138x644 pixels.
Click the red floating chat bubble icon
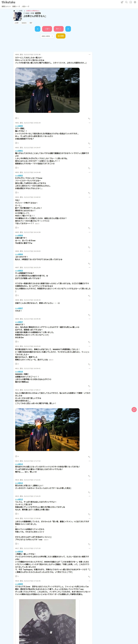134,409
